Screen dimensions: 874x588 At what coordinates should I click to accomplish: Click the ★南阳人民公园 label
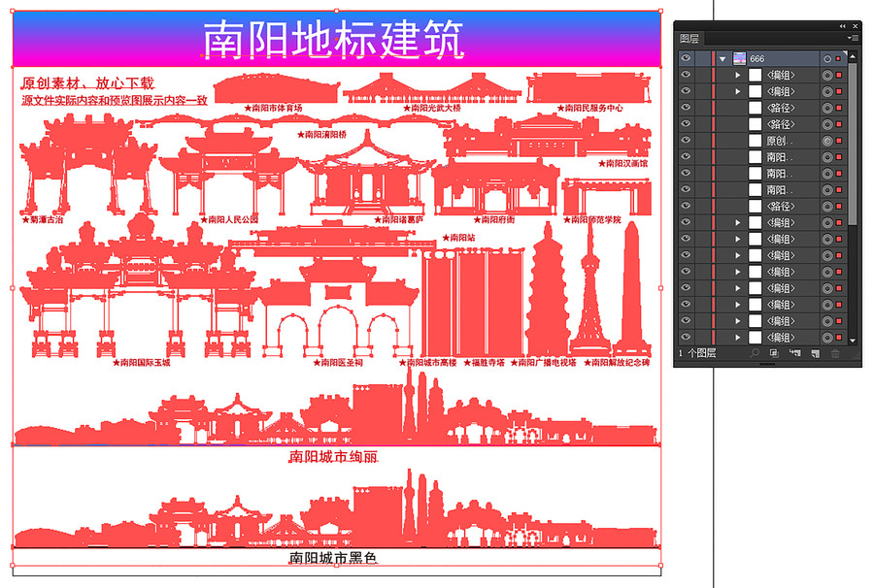229,219
